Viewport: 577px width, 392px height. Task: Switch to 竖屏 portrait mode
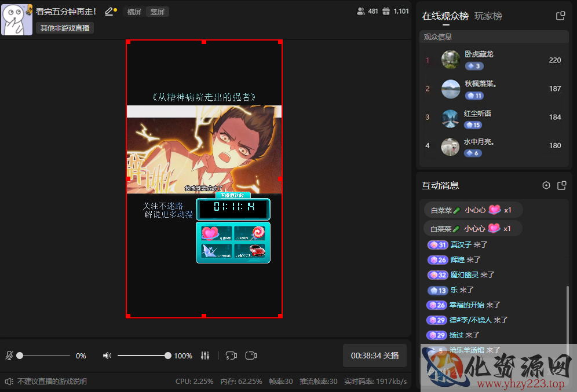click(x=158, y=12)
